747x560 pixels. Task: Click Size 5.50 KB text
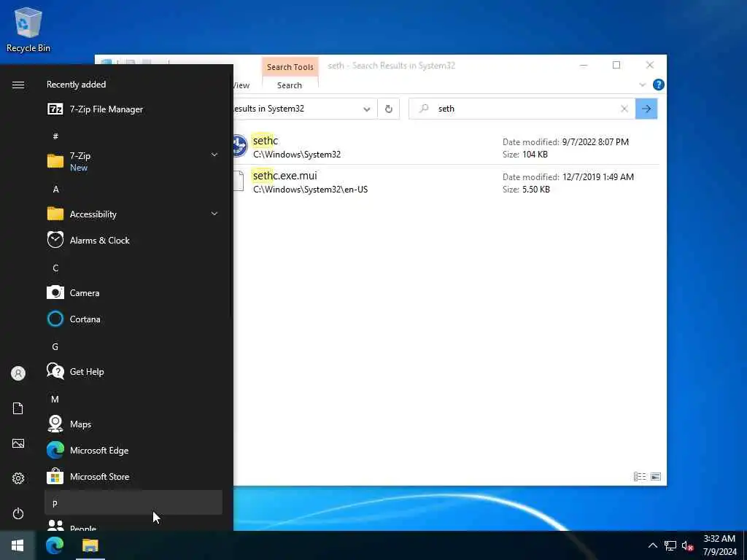point(526,190)
